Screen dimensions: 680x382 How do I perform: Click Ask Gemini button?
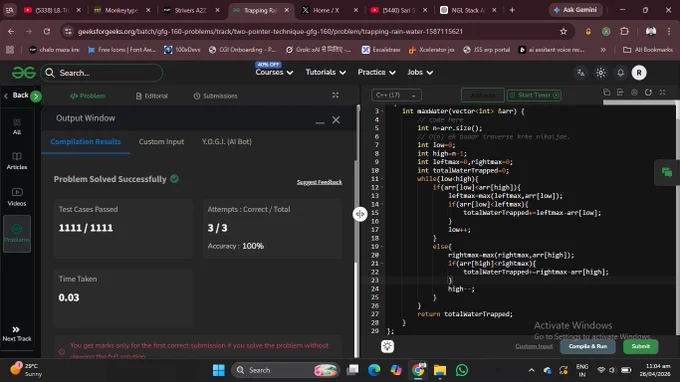tap(575, 10)
